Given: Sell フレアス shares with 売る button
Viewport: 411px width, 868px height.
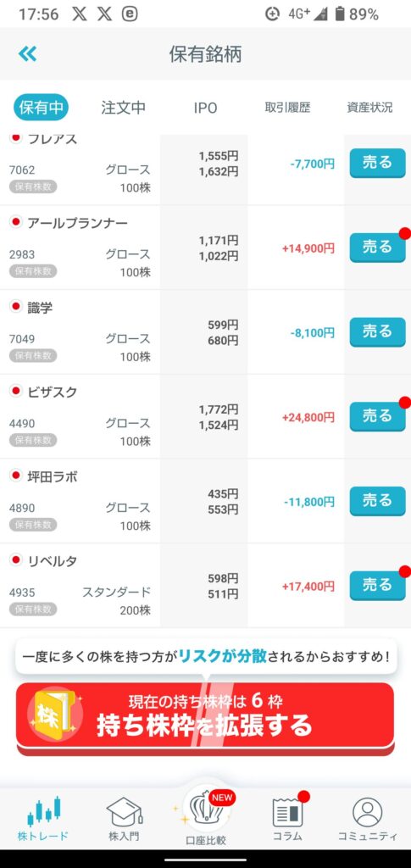Looking at the screenshot, I should (377, 163).
